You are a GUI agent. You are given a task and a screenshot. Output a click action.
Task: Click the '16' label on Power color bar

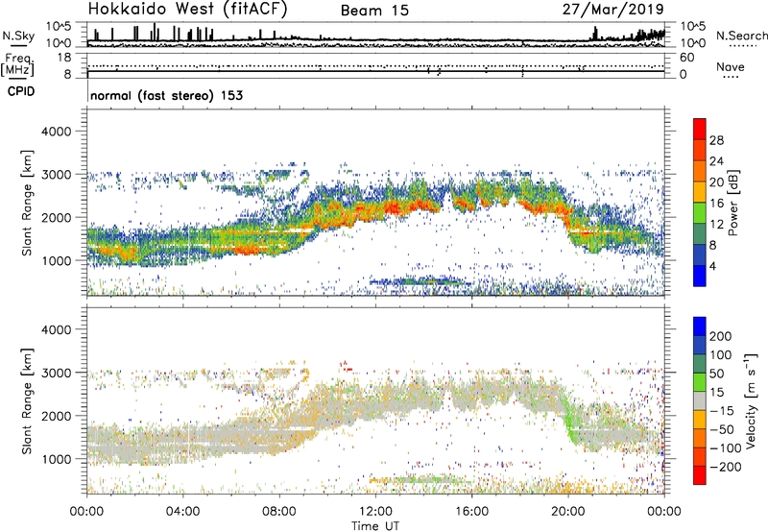click(716, 204)
